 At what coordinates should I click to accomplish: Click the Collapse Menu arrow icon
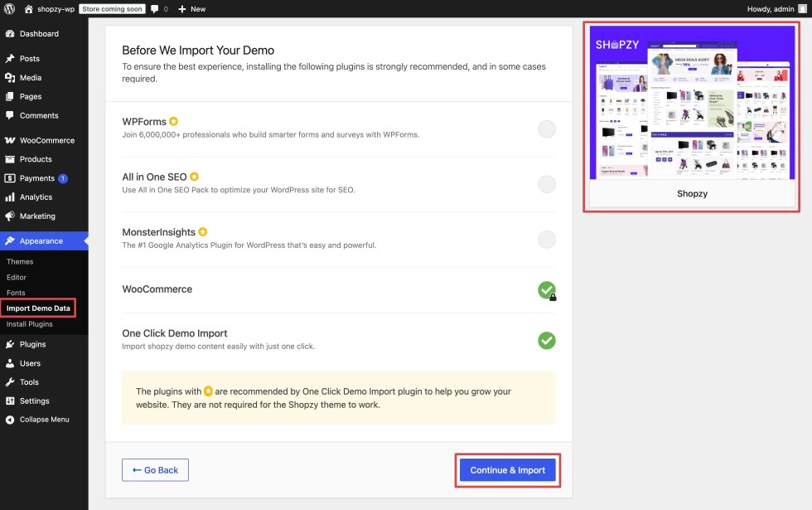tap(10, 420)
